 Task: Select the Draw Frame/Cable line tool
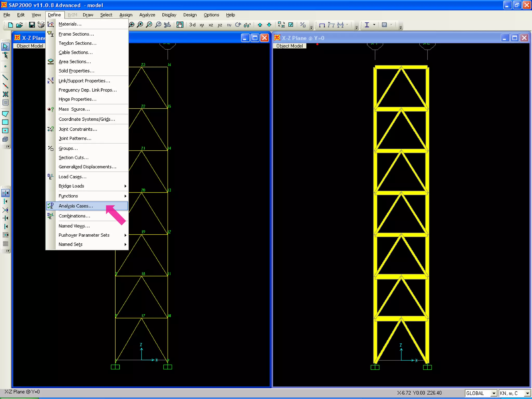(5, 77)
